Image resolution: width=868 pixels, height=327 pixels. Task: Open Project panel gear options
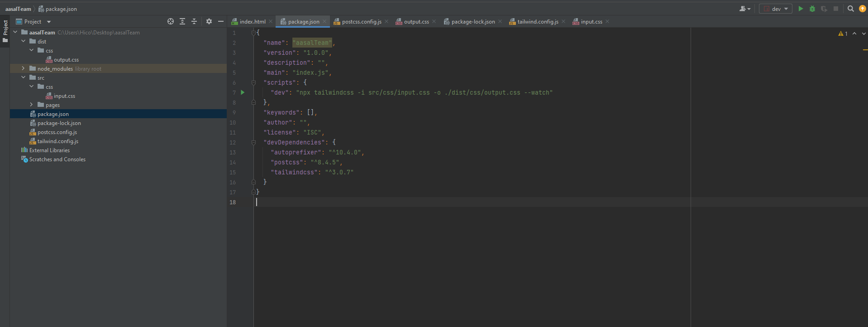click(x=209, y=21)
